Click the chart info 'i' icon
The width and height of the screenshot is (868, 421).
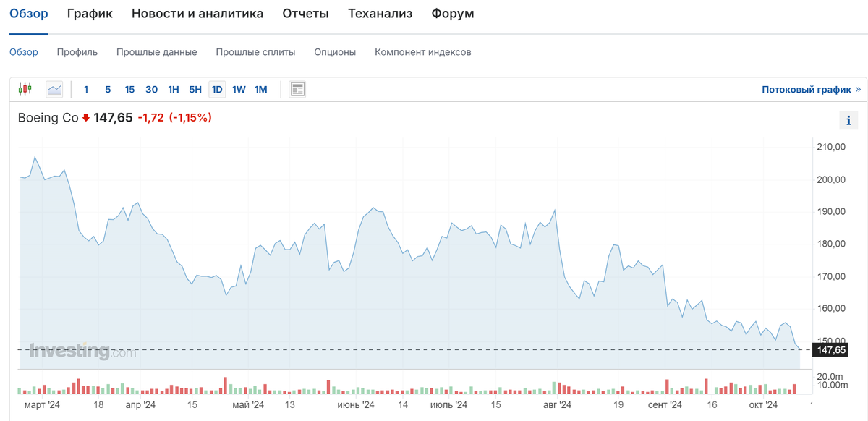(x=848, y=120)
